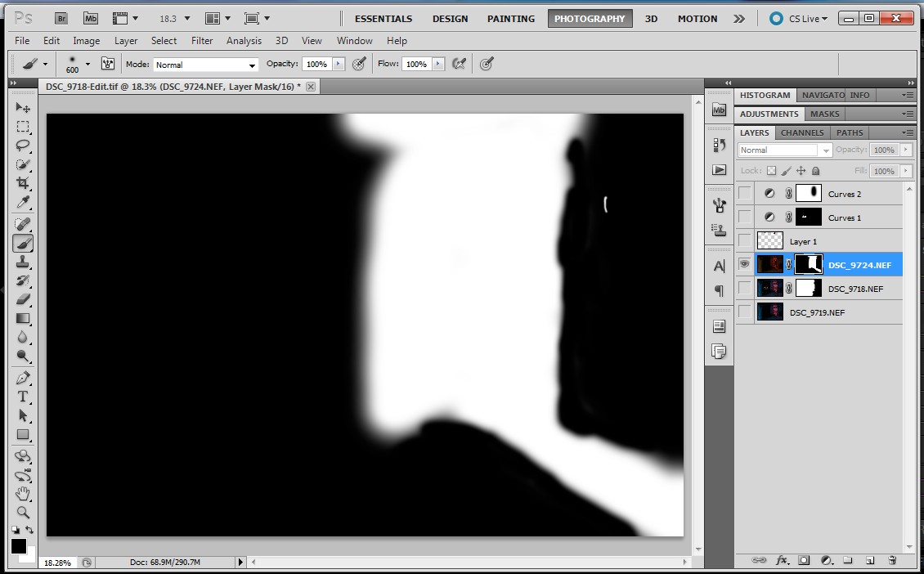
Task: Select the Pen tool
Action: click(x=23, y=378)
